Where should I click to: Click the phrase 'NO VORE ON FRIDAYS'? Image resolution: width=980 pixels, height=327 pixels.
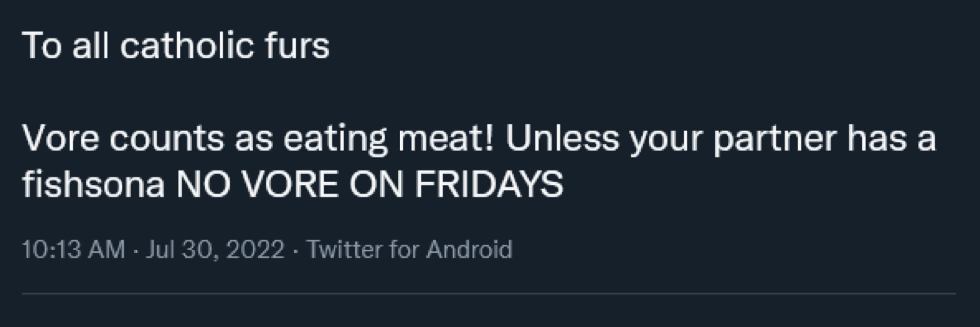point(369,184)
